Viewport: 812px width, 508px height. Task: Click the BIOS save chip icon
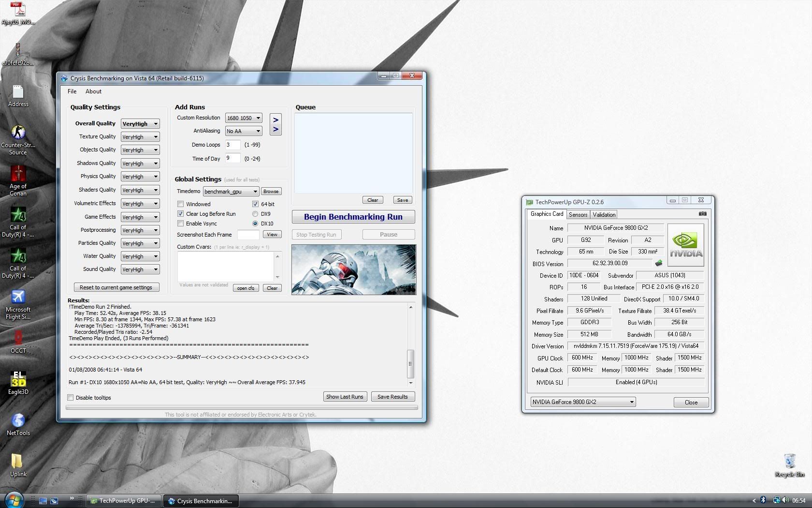[658, 263]
